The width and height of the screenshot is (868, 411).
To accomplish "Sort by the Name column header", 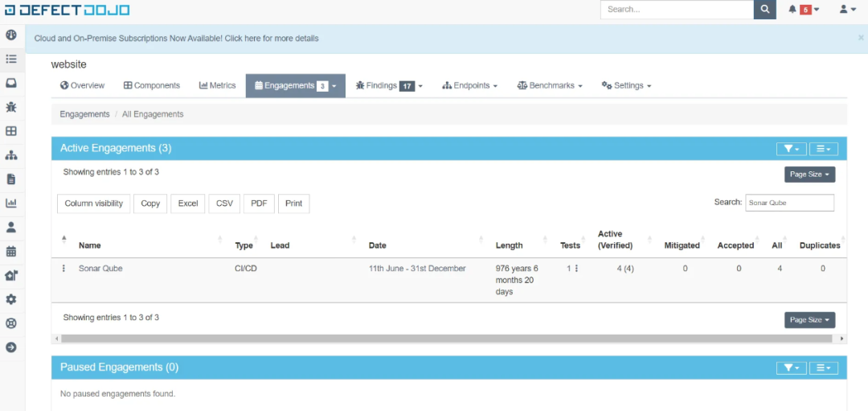I will 90,245.
